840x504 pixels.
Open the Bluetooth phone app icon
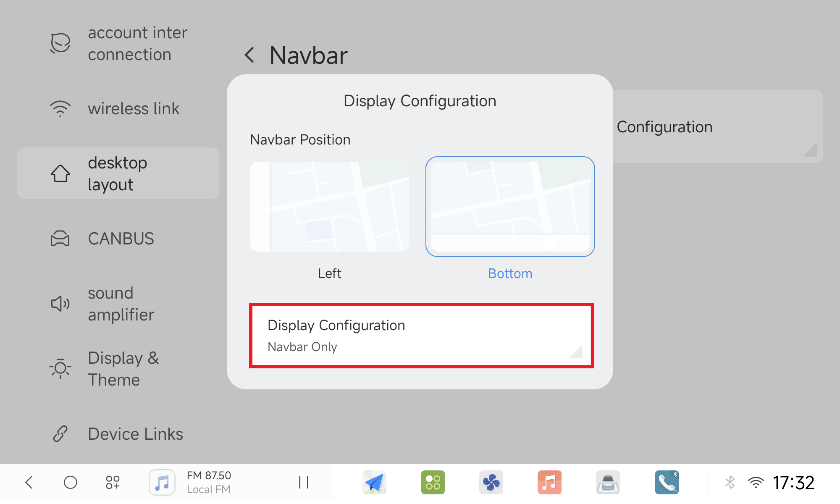click(x=666, y=482)
